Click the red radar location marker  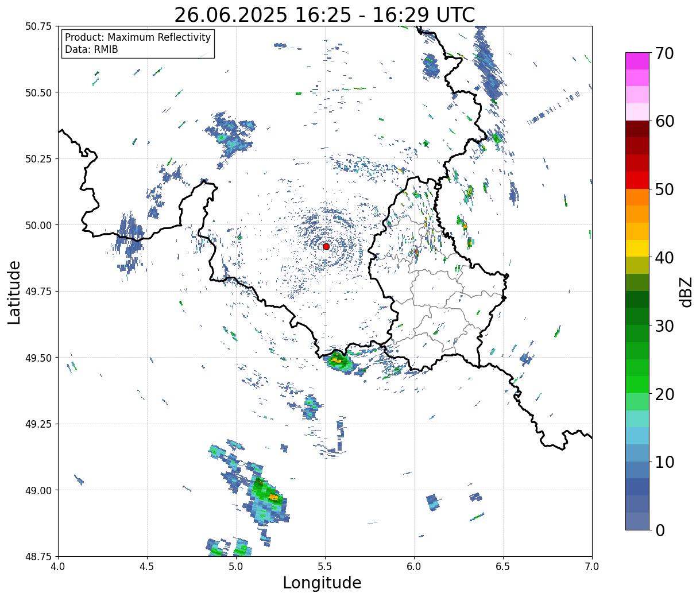pos(326,246)
